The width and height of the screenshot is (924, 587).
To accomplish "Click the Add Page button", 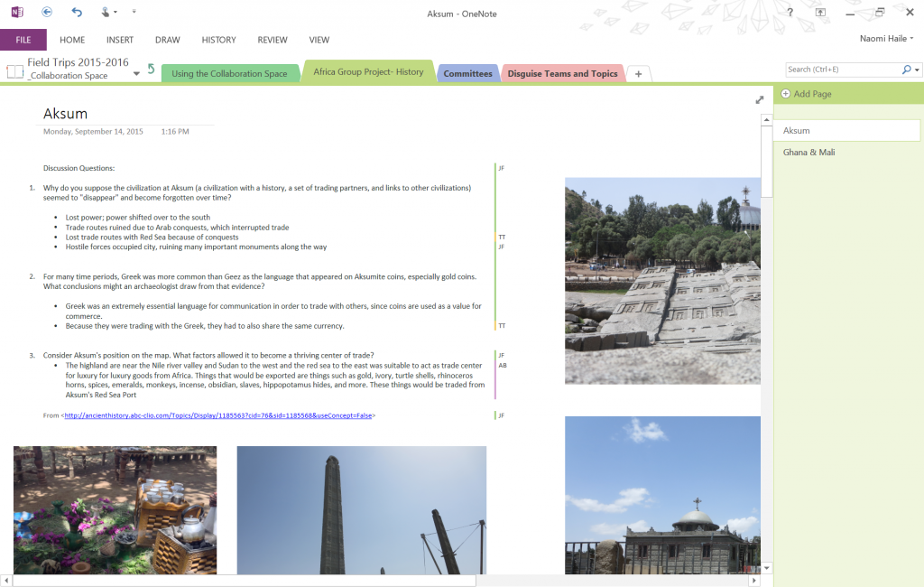I will 812,94.
